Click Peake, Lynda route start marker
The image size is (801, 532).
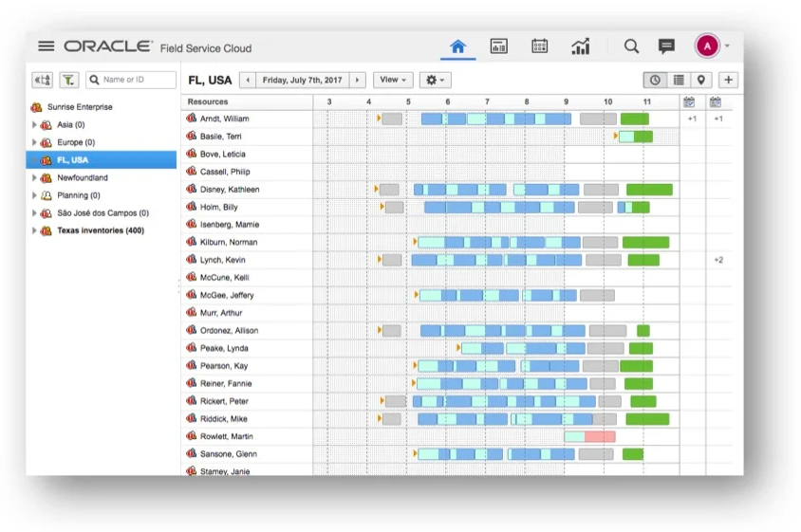(x=458, y=348)
